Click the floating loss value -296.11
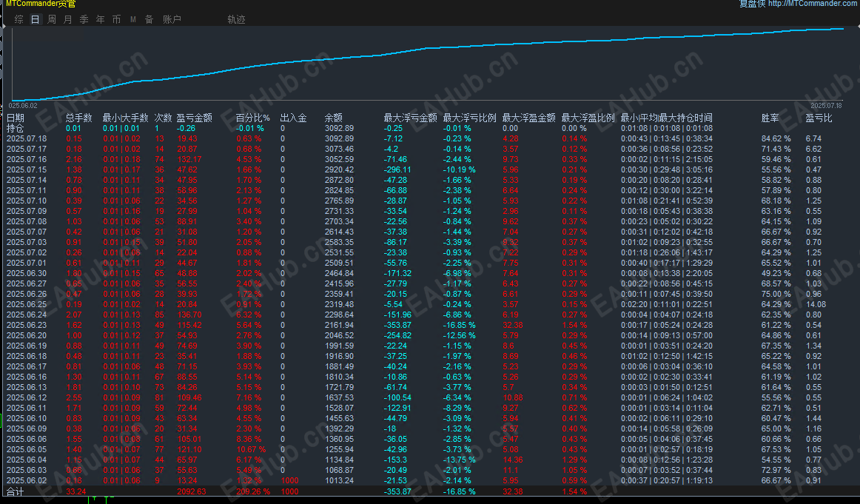This screenshot has width=860, height=504. click(x=397, y=170)
